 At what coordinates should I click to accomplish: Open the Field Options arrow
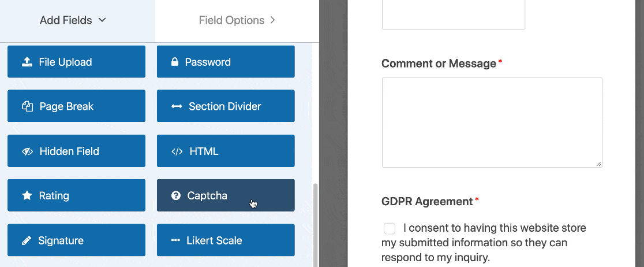coord(272,20)
